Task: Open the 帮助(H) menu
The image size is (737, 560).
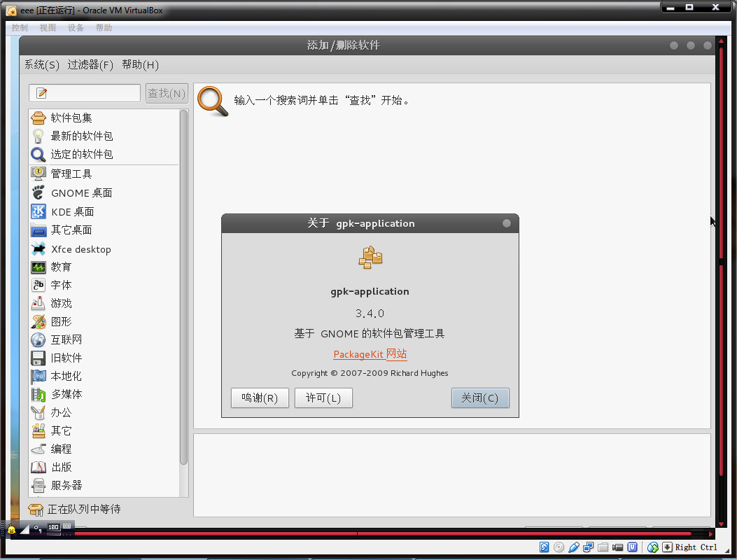Action: tap(140, 64)
